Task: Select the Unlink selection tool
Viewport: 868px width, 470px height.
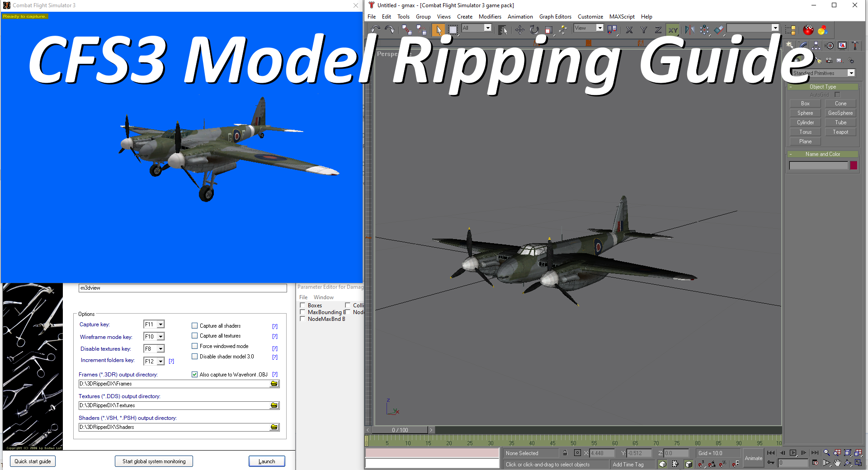Action: pos(421,30)
